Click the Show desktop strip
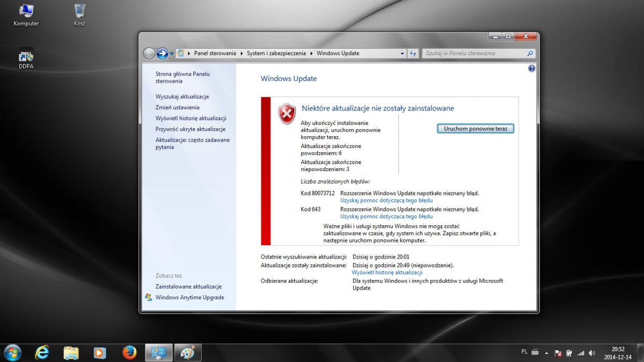 (x=640, y=352)
